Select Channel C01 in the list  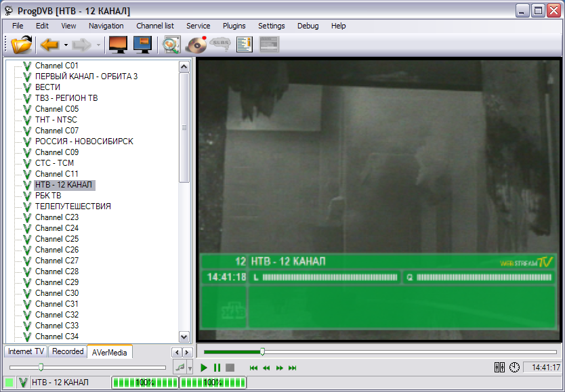click(x=57, y=66)
